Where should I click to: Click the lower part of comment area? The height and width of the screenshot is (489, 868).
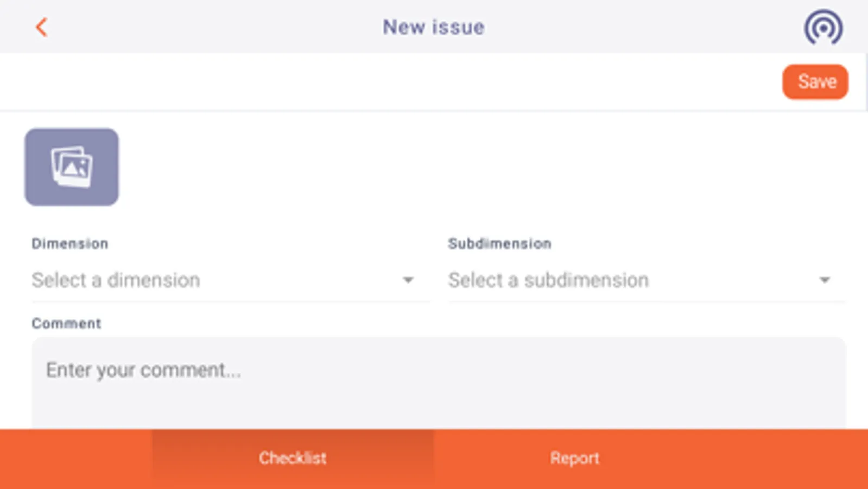(x=439, y=410)
